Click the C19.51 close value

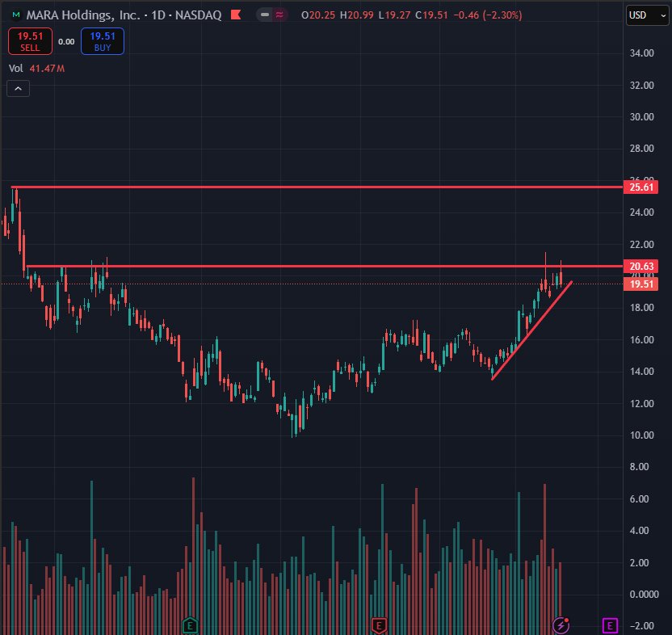(431, 15)
